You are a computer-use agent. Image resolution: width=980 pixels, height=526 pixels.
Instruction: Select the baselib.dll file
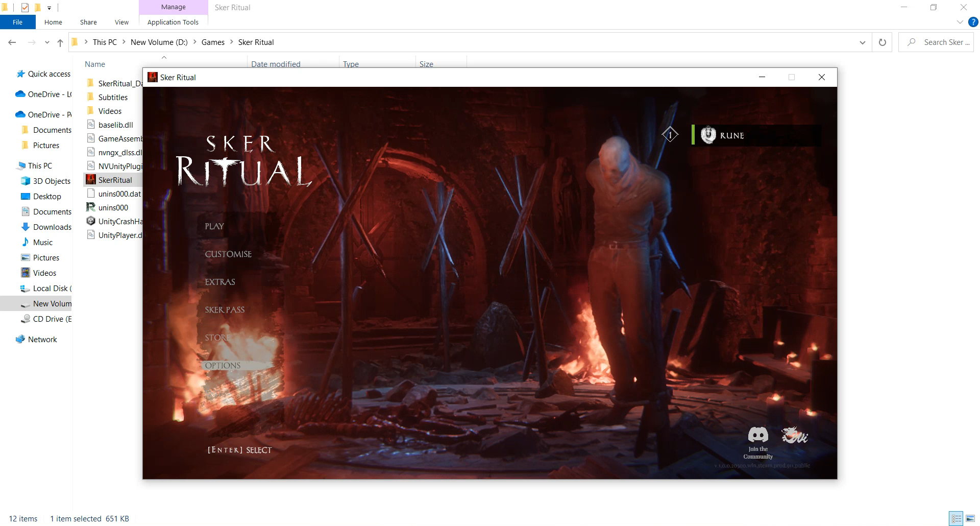(110, 125)
